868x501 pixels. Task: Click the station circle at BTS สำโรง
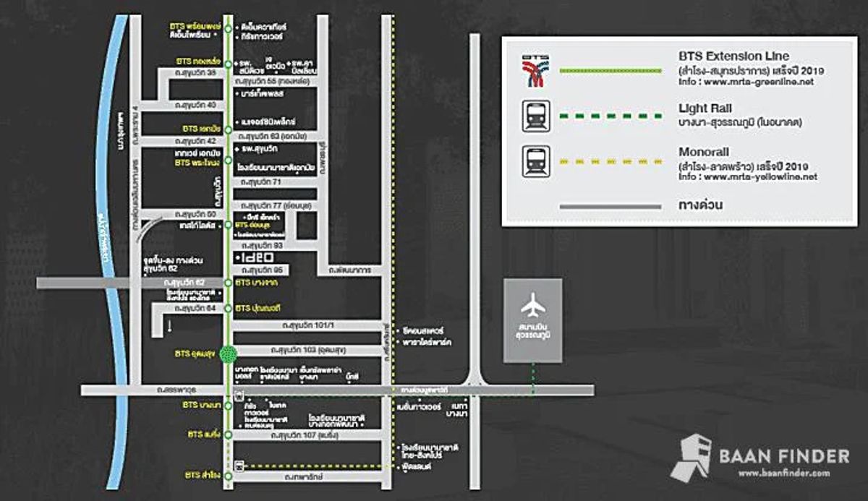coord(229,476)
